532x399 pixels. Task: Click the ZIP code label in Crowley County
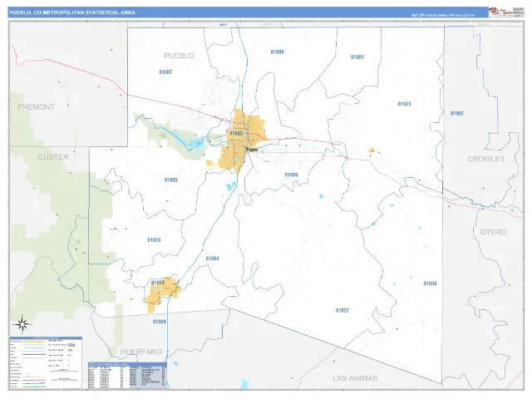[456, 113]
